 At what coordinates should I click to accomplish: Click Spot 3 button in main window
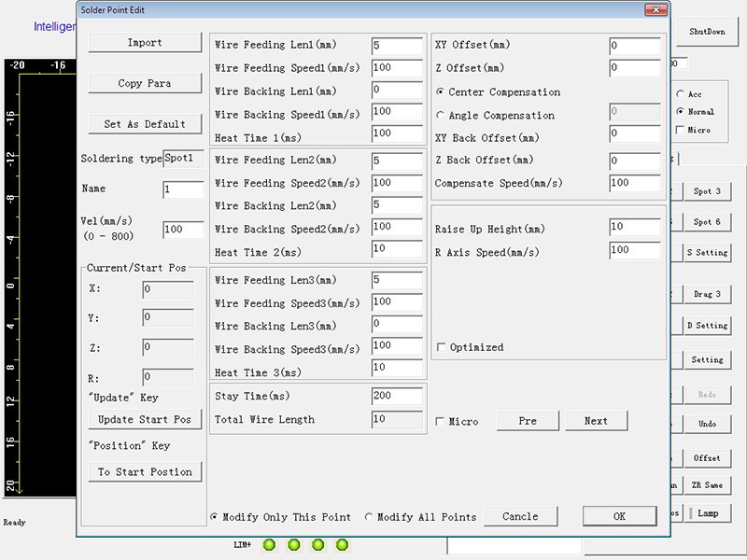(708, 191)
